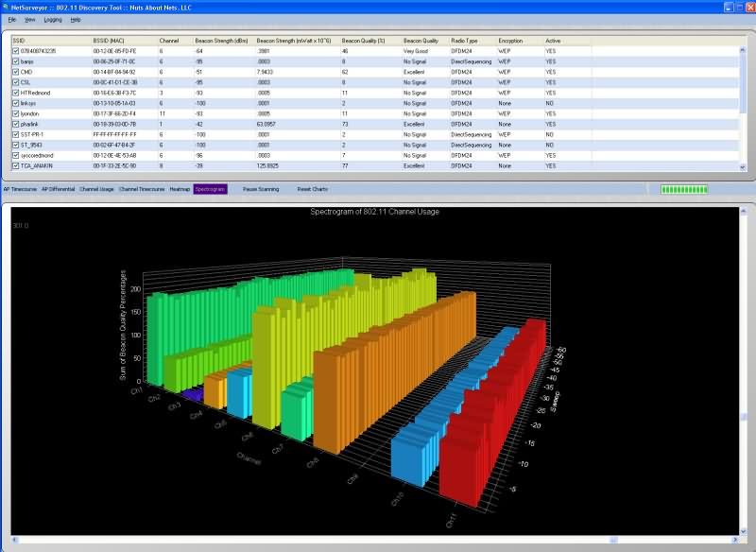Uncheck the SST-PR-1 network
Viewport: 756px width, 552px height.
tap(15, 134)
